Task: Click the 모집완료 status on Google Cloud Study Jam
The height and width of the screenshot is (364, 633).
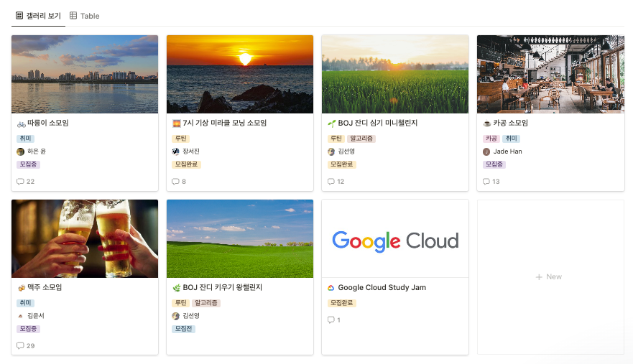Action: 341,303
